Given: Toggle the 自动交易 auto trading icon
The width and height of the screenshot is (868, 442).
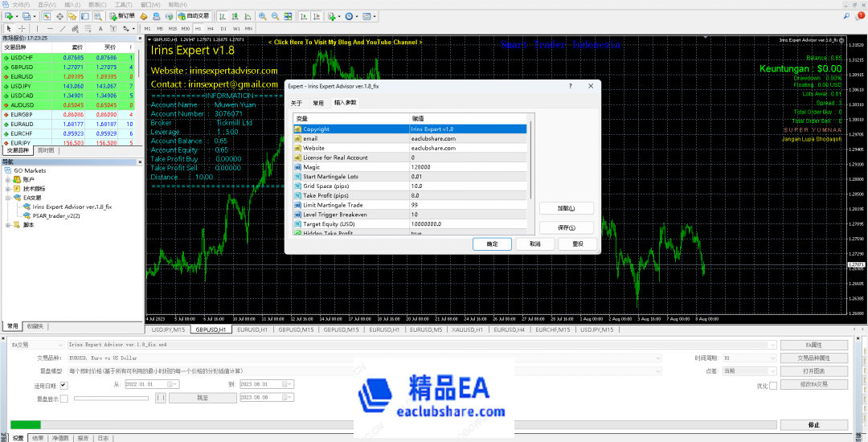Looking at the screenshot, I should (193, 16).
